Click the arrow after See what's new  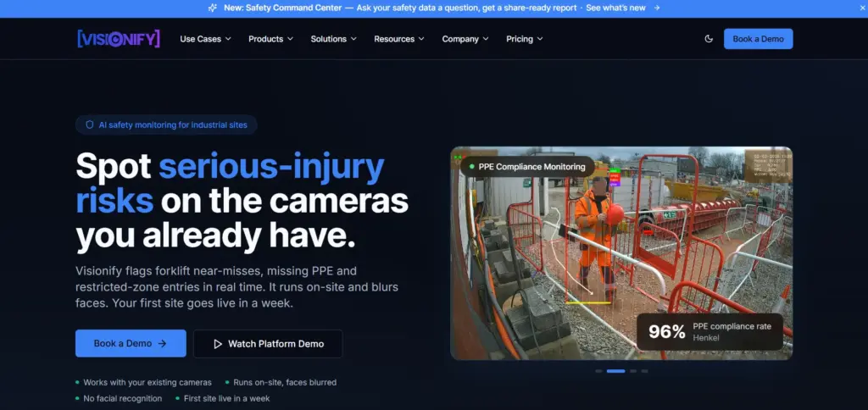657,8
